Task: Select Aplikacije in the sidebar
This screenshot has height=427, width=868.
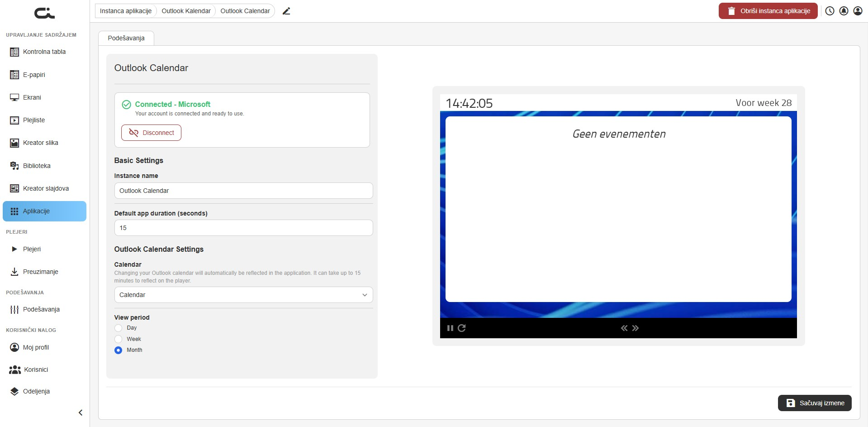Action: pyautogui.click(x=44, y=211)
